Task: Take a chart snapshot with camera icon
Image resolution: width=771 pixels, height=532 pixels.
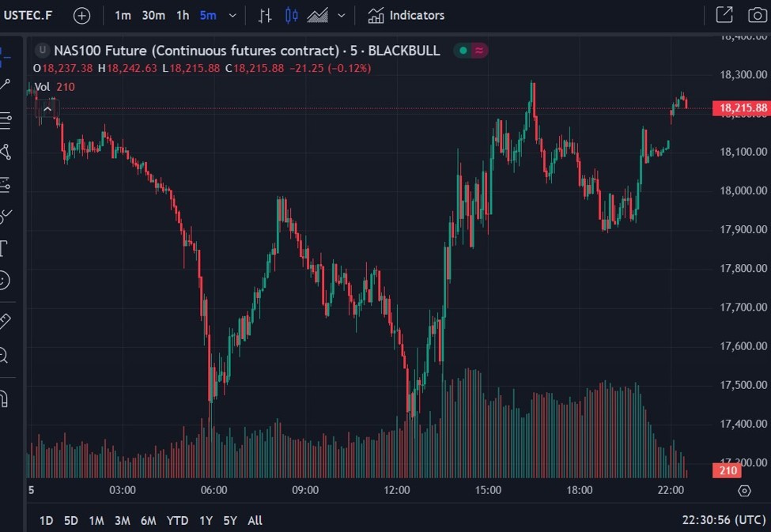Action: (x=757, y=15)
